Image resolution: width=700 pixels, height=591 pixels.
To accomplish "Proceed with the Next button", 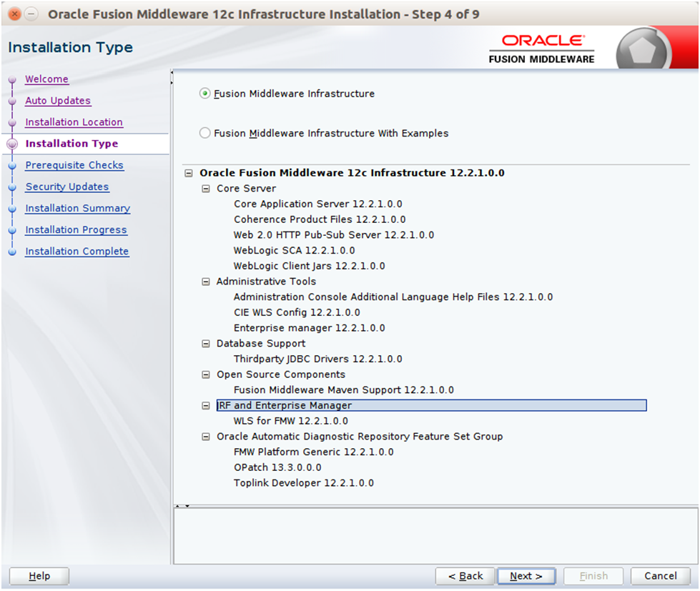I will [x=526, y=576].
